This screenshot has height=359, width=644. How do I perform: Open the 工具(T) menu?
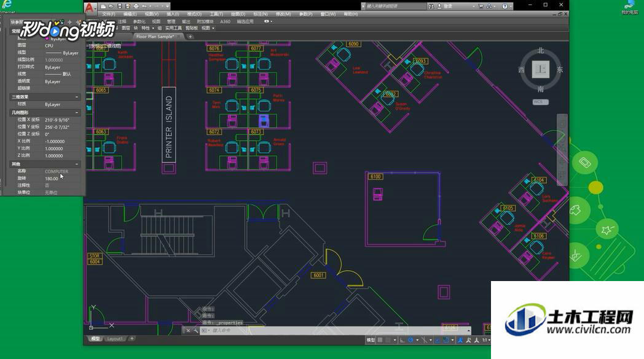[x=216, y=14]
